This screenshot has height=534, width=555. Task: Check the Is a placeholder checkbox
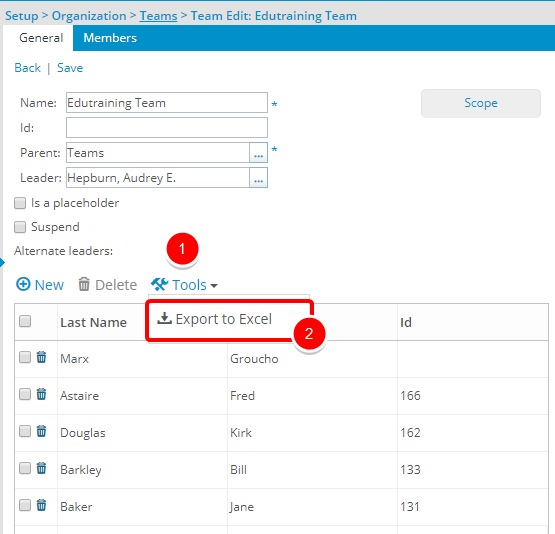point(20,203)
